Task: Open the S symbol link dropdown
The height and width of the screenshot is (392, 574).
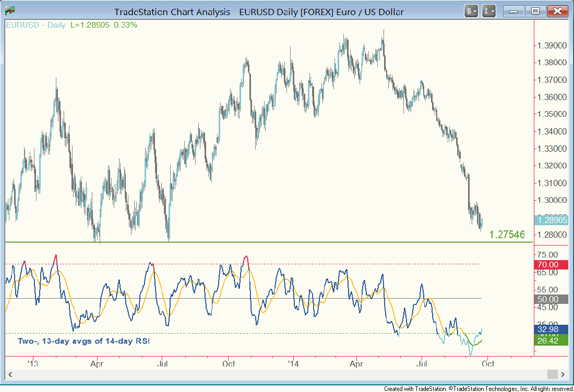Action: click(x=471, y=11)
